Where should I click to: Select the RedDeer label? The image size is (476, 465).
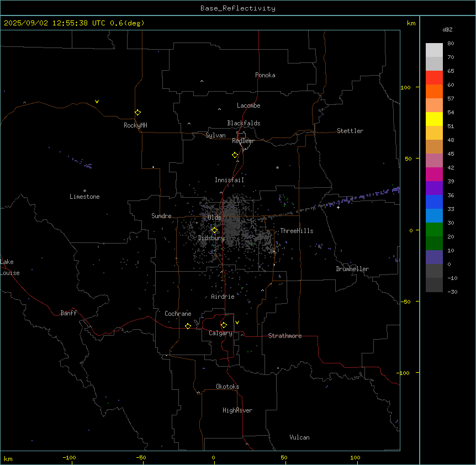point(243,141)
